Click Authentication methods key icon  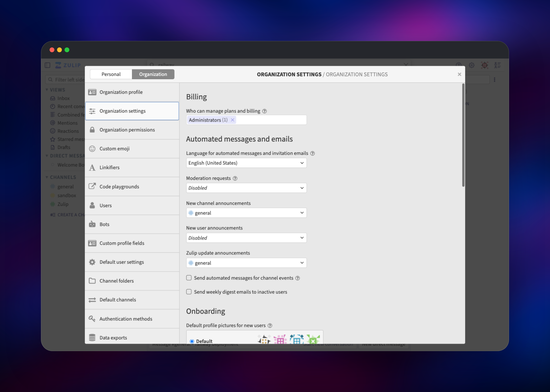click(92, 319)
